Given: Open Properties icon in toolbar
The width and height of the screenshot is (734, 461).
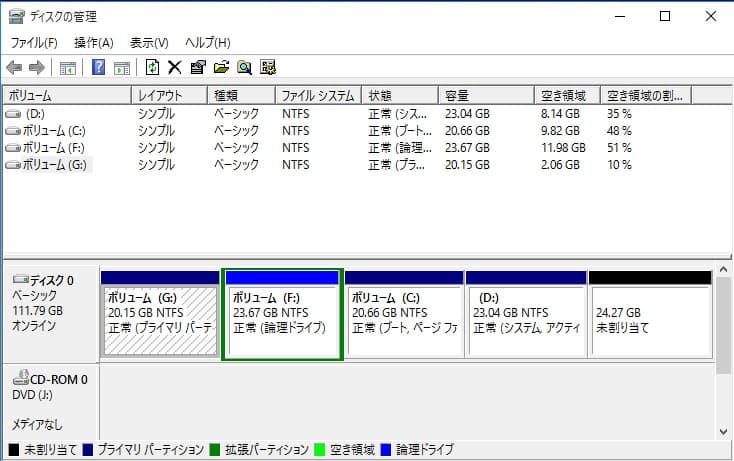Looking at the screenshot, I should coord(197,68).
